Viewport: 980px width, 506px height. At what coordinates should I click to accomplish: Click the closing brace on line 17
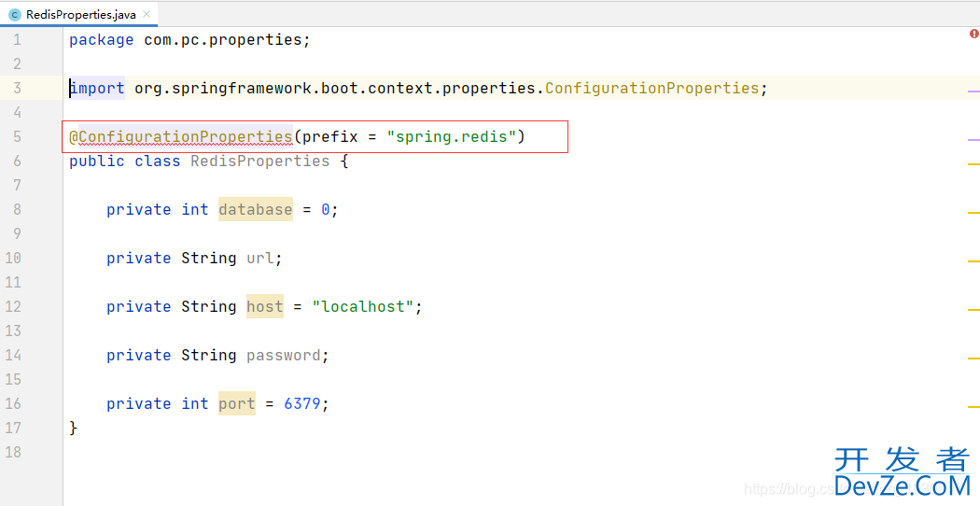click(73, 428)
